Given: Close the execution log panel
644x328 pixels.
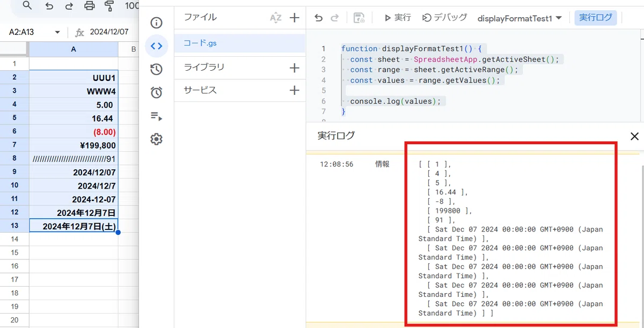Looking at the screenshot, I should point(634,136).
